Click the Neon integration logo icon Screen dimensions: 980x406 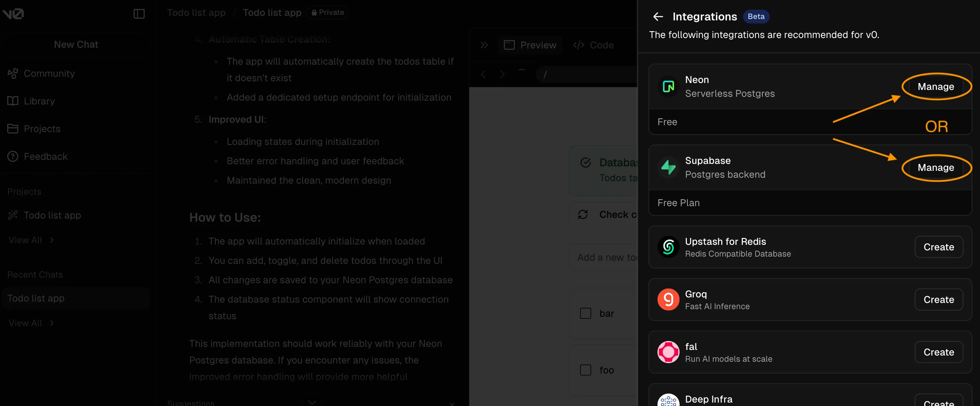click(668, 87)
